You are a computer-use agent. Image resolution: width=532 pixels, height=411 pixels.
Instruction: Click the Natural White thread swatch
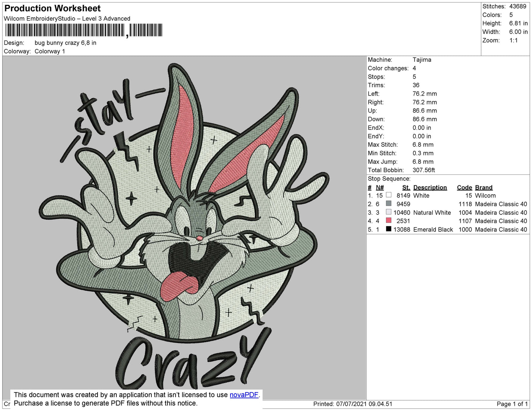point(388,212)
